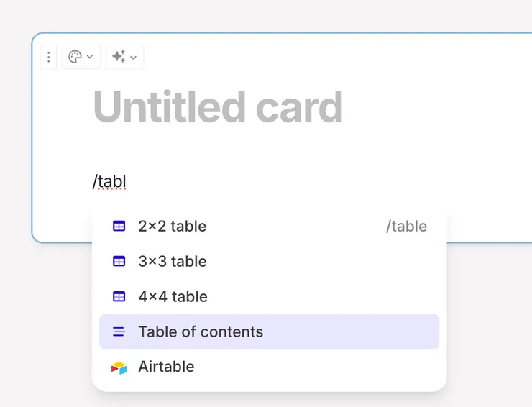The height and width of the screenshot is (407, 532).
Task: Place cursor in the /tabl text line
Action: coord(109,182)
